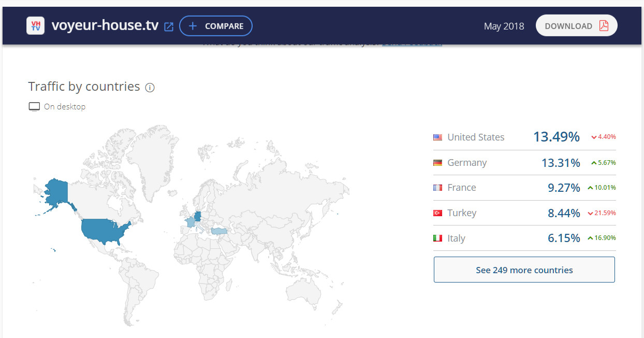Screen dimensions: 644x338
Task: Click the green 16.90% increase indicator
Action: pos(602,238)
